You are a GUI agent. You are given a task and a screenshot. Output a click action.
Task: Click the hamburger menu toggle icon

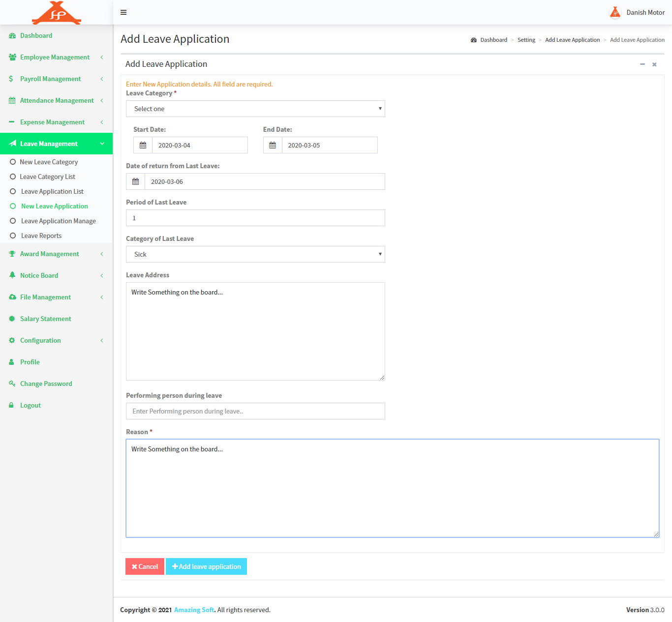123,12
